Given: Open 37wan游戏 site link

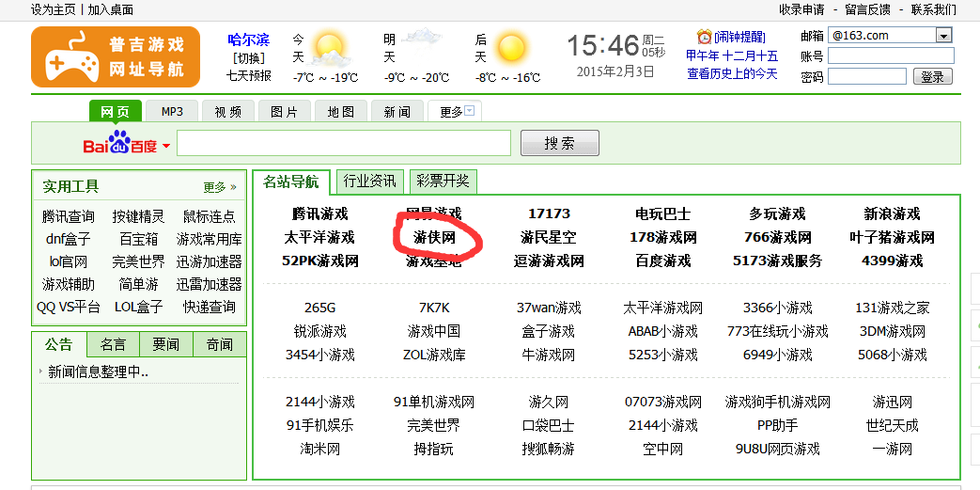Looking at the screenshot, I should click(549, 308).
